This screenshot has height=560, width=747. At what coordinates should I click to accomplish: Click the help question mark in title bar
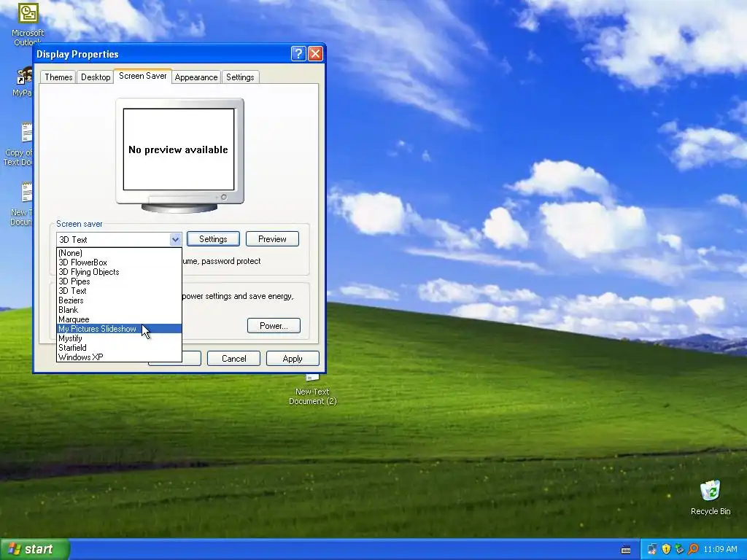click(x=298, y=54)
